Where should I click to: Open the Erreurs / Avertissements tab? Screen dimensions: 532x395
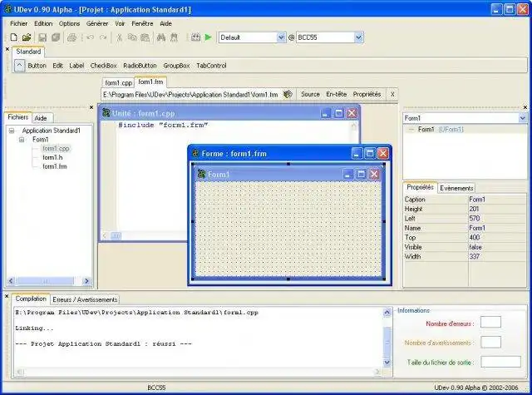pyautogui.click(x=85, y=299)
